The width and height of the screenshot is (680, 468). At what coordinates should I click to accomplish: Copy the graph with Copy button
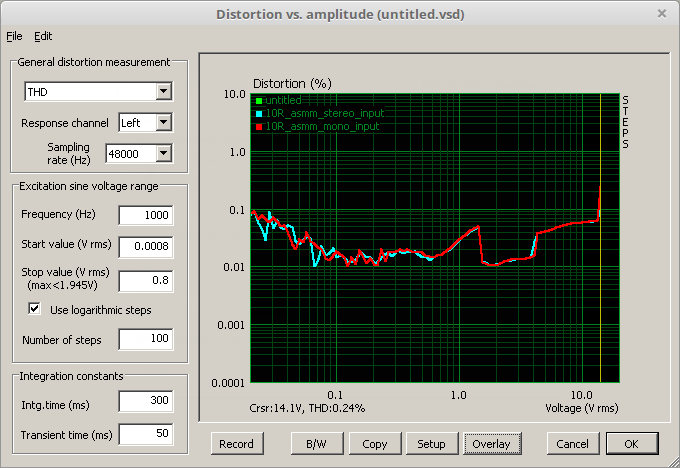tap(375, 443)
